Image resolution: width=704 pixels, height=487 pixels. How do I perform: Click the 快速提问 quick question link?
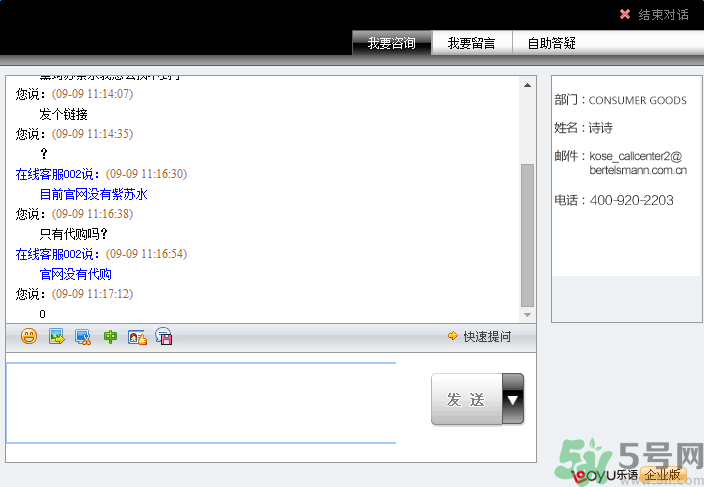point(487,337)
